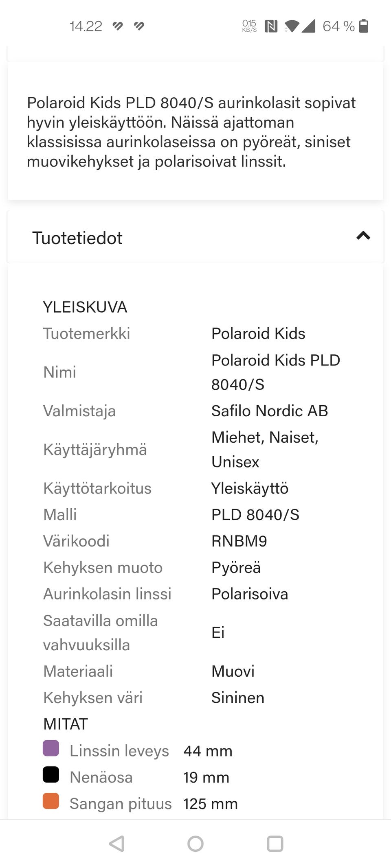Tap the black Nenäosa swatch
Viewport: 391px width, 868px height.
coord(51,775)
